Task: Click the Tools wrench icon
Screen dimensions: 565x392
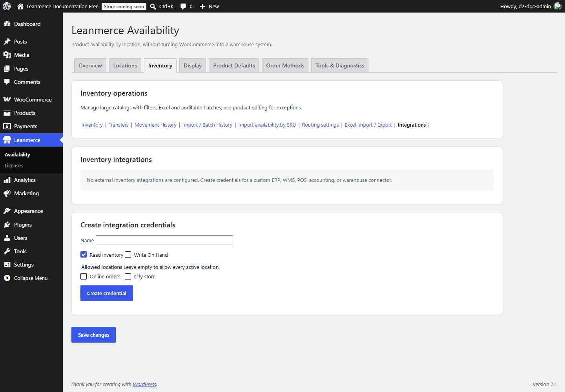Action: pos(7,251)
